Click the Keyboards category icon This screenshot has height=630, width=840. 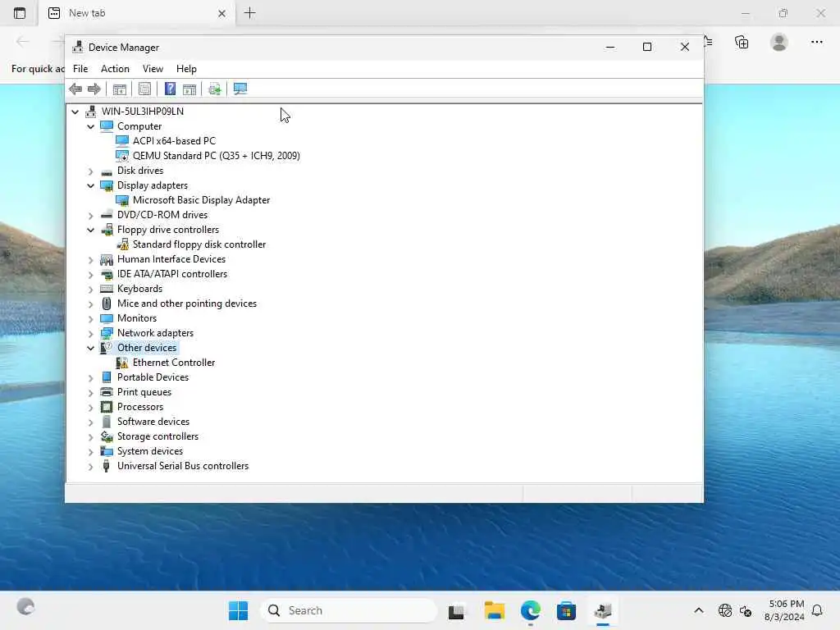[107, 289]
